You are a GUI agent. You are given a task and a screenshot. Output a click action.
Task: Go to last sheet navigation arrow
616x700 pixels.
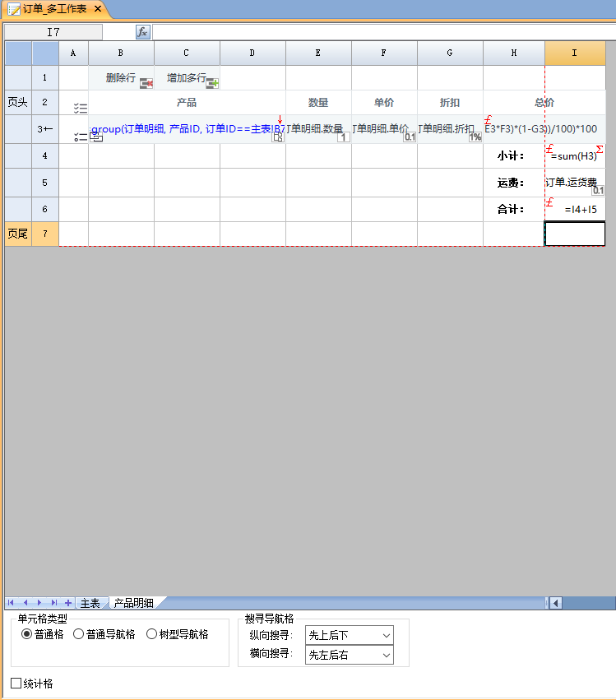pos(54,603)
